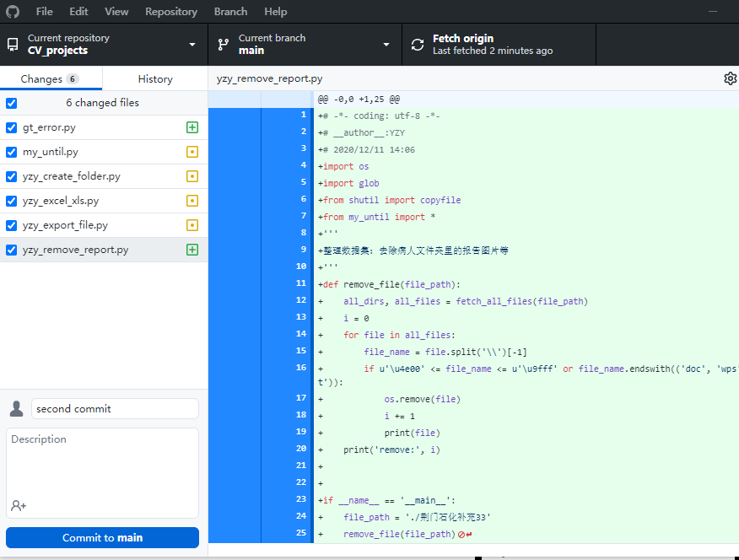739x560 pixels.
Task: Click the Fetch origin sync icon
Action: [x=417, y=44]
